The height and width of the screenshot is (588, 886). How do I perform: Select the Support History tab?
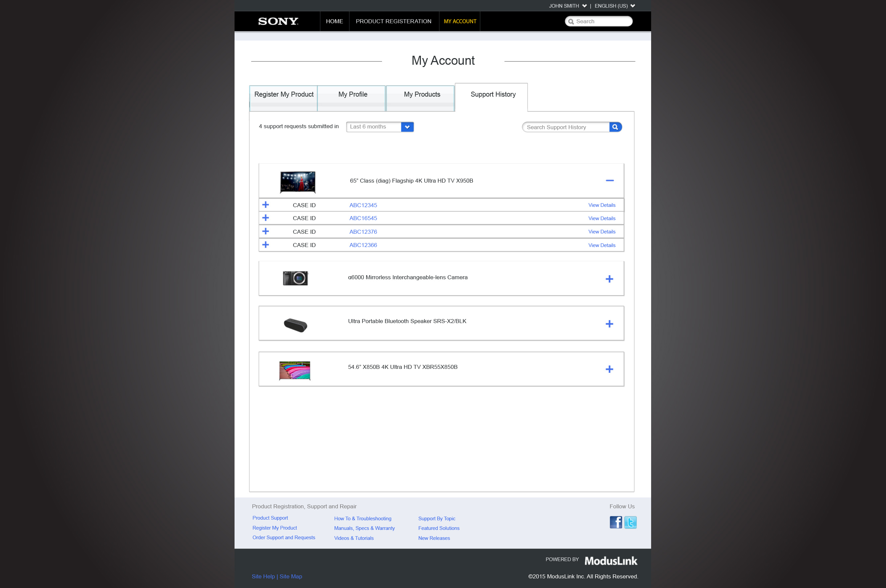click(491, 98)
